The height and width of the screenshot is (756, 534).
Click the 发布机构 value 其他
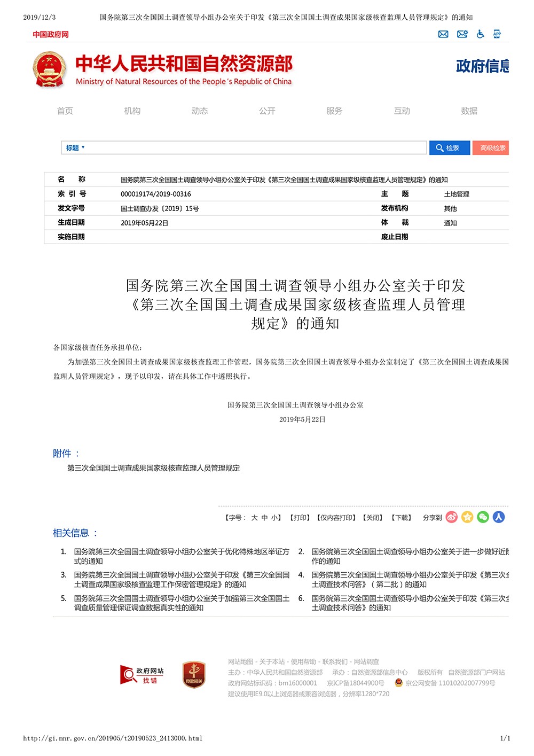450,209
